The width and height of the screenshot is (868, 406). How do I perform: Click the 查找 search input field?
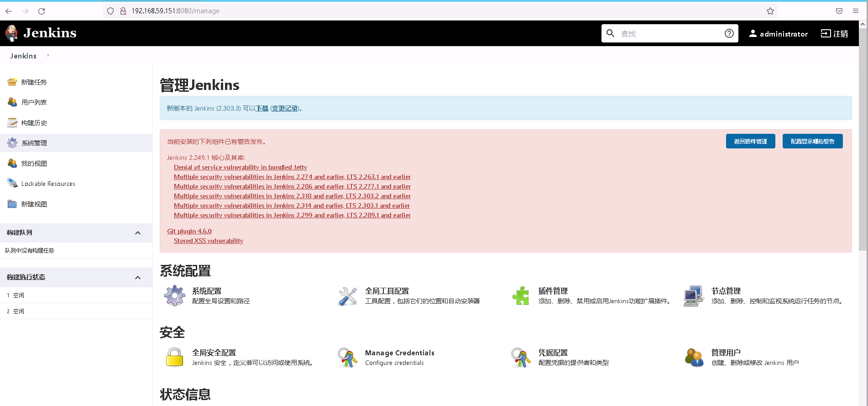(x=669, y=33)
